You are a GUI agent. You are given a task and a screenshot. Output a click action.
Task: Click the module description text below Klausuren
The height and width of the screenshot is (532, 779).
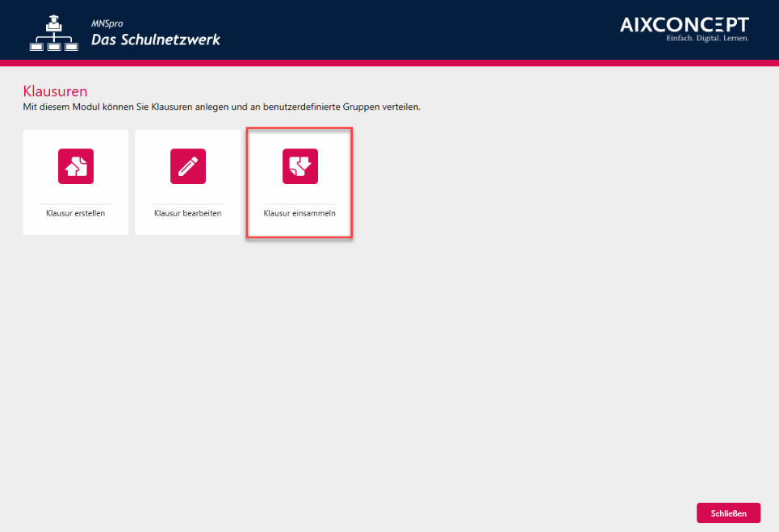[222, 107]
